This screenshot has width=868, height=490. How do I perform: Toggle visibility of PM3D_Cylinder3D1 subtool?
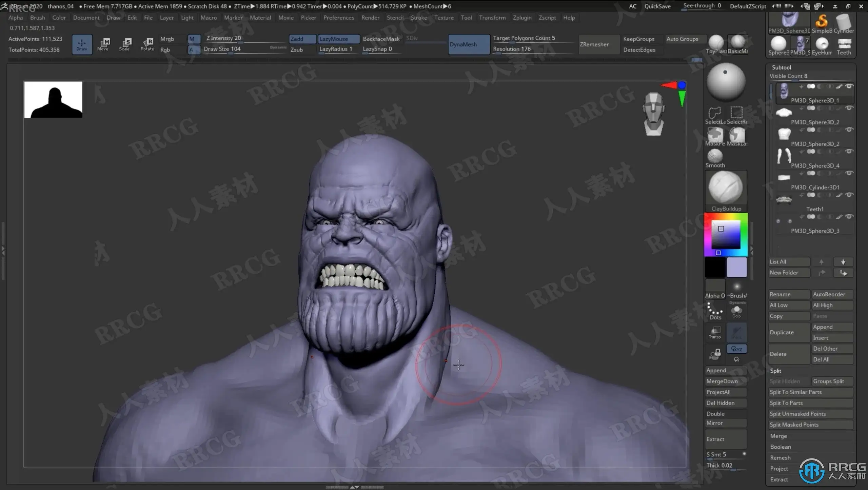coord(849,173)
